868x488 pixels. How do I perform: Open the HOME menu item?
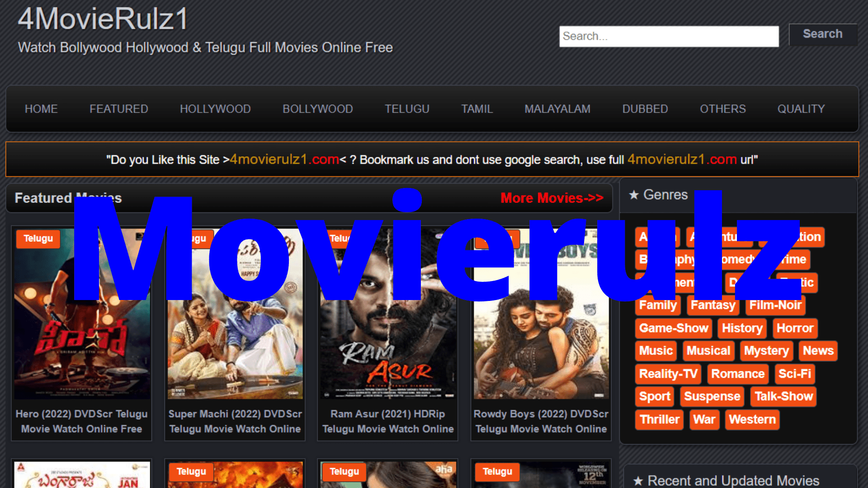pyautogui.click(x=41, y=109)
